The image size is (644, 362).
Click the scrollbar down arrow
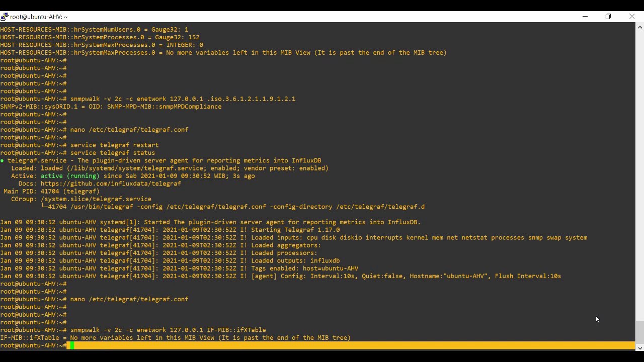(x=639, y=347)
